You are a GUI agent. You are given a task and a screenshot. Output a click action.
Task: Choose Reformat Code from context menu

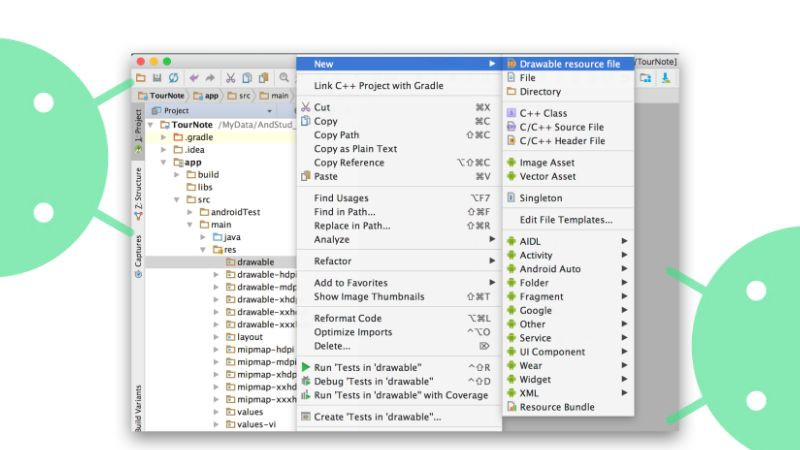[x=399, y=318]
